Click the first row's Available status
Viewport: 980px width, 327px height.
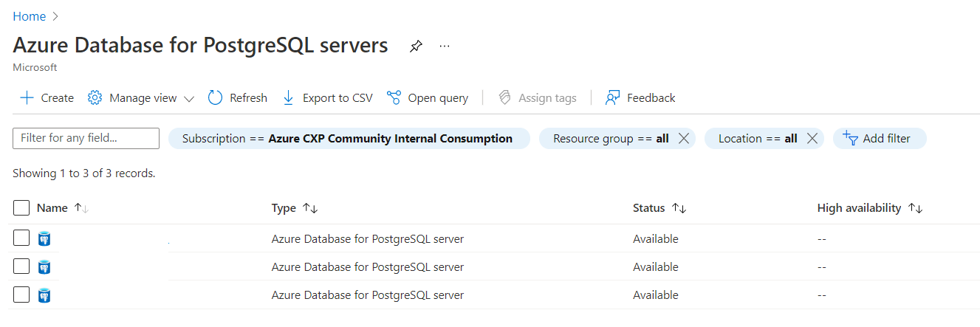656,238
